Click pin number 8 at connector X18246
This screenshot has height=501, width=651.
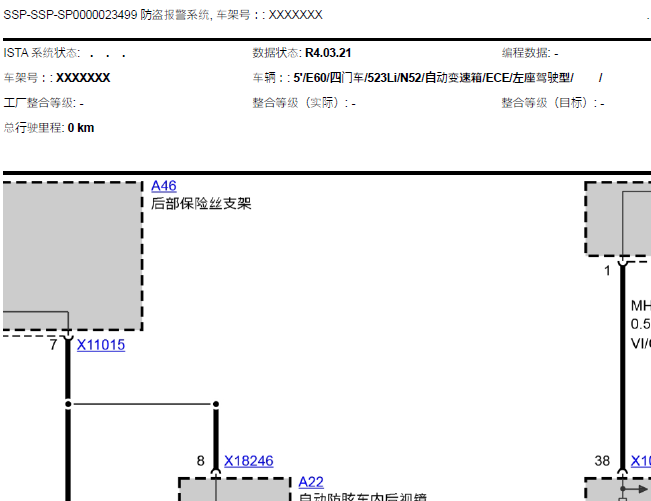pos(201,461)
